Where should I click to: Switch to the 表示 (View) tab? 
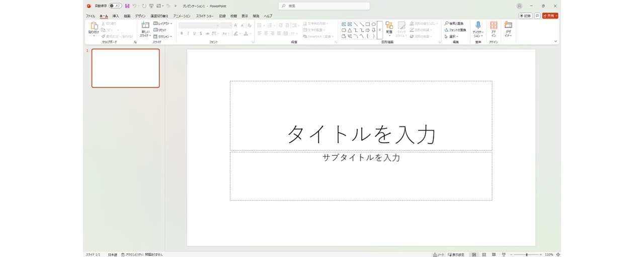pyautogui.click(x=245, y=16)
